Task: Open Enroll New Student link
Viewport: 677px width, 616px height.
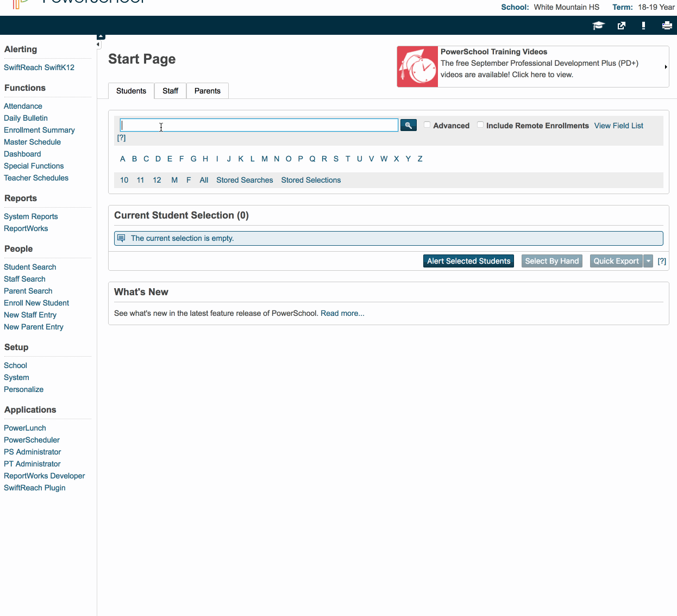Action: 36,303
